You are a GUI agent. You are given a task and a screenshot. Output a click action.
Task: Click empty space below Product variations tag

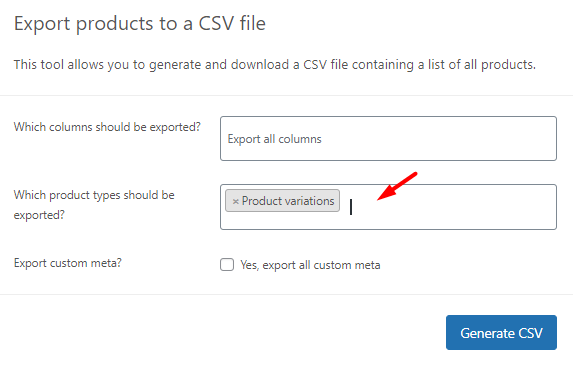pos(282,221)
